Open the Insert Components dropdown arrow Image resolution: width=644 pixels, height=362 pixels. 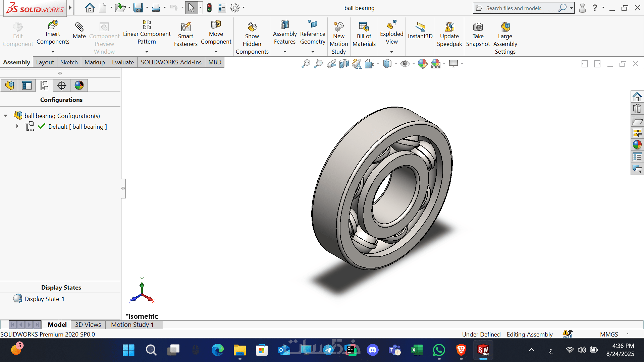coord(53,52)
